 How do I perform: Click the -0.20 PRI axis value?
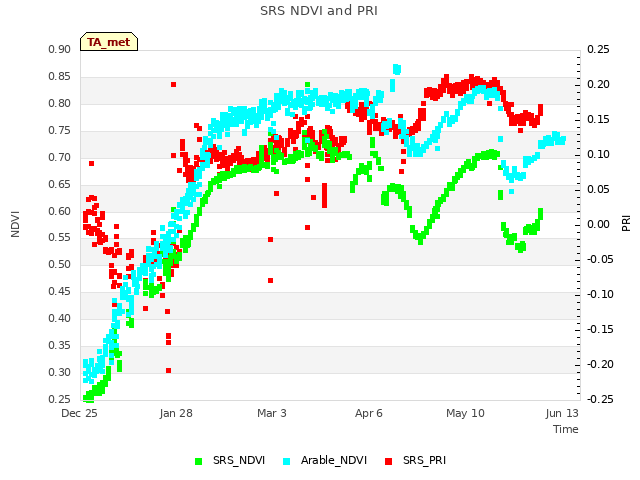coord(600,364)
